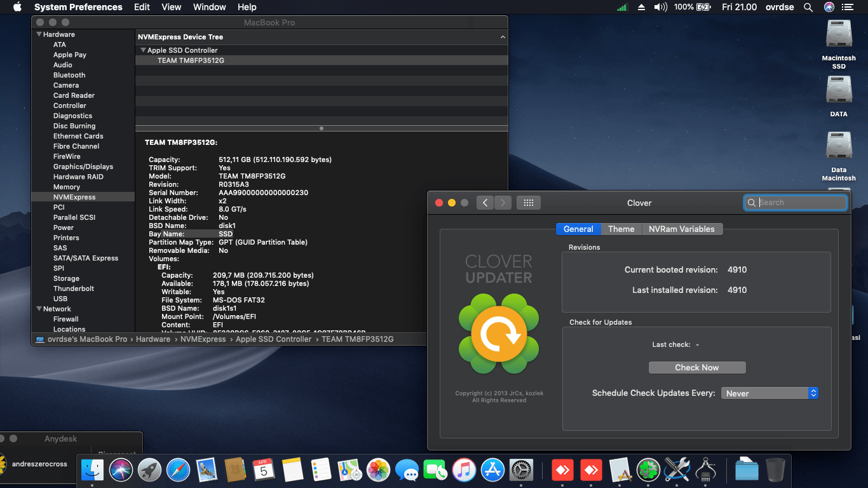This screenshot has width=868, height=488.
Task: Open the Window menu
Action: [209, 7]
